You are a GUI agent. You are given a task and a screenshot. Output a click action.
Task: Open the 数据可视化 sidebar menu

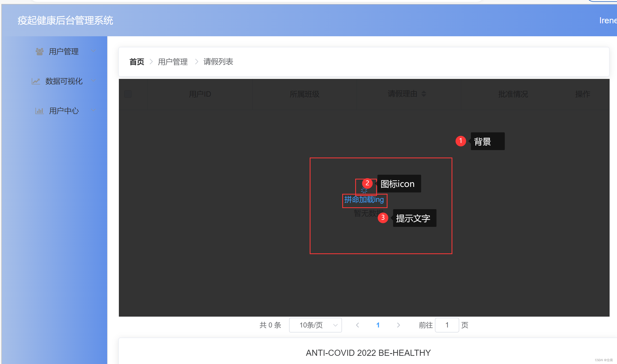64,81
